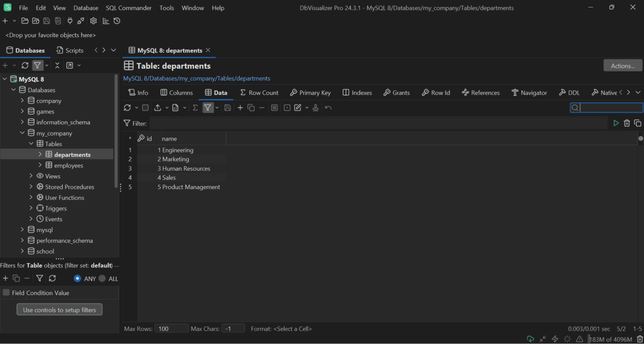Open the Actions... button

622,65
